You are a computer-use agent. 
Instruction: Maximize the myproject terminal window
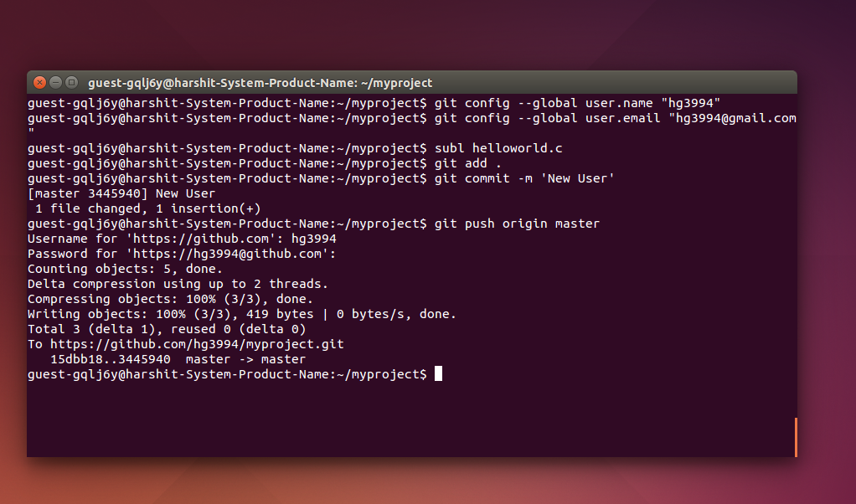pos(71,82)
